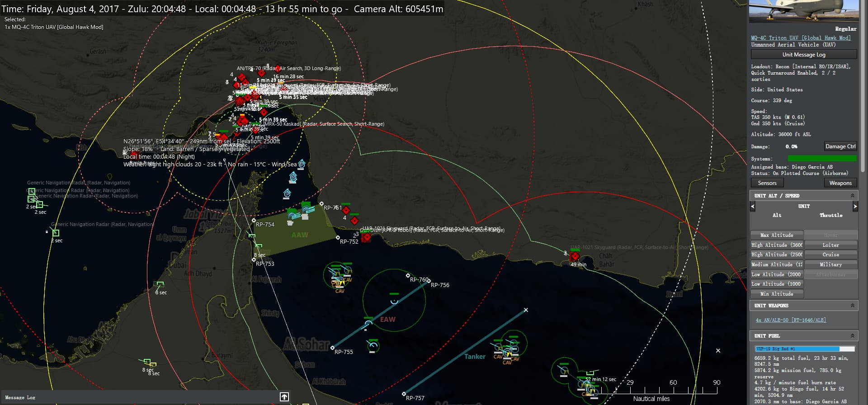This screenshot has height=405, width=868.
Task: Open the Unit Message Log
Action: click(804, 55)
